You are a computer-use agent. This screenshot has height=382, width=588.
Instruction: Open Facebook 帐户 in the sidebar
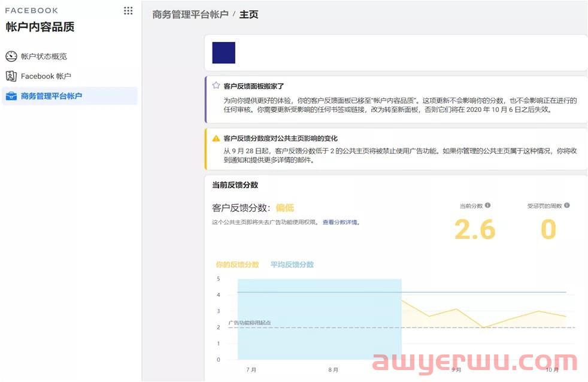69,76
